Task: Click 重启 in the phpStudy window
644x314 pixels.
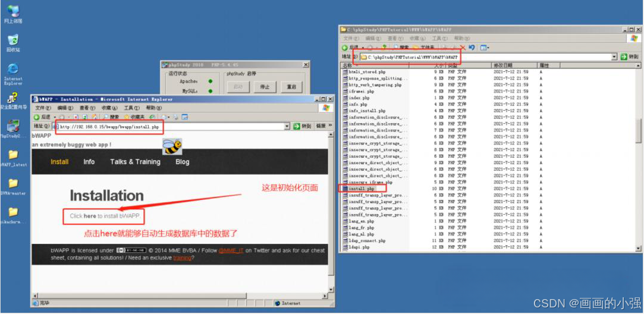Action: (291, 87)
